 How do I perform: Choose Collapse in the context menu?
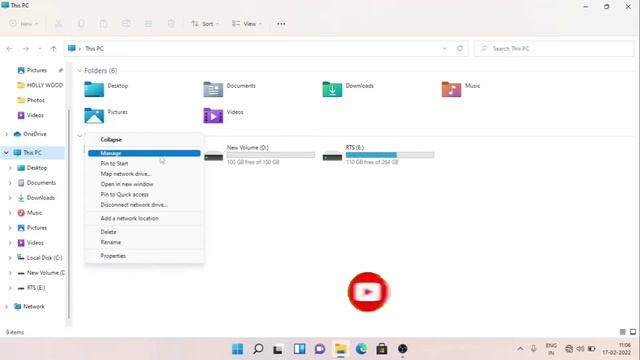click(144, 140)
